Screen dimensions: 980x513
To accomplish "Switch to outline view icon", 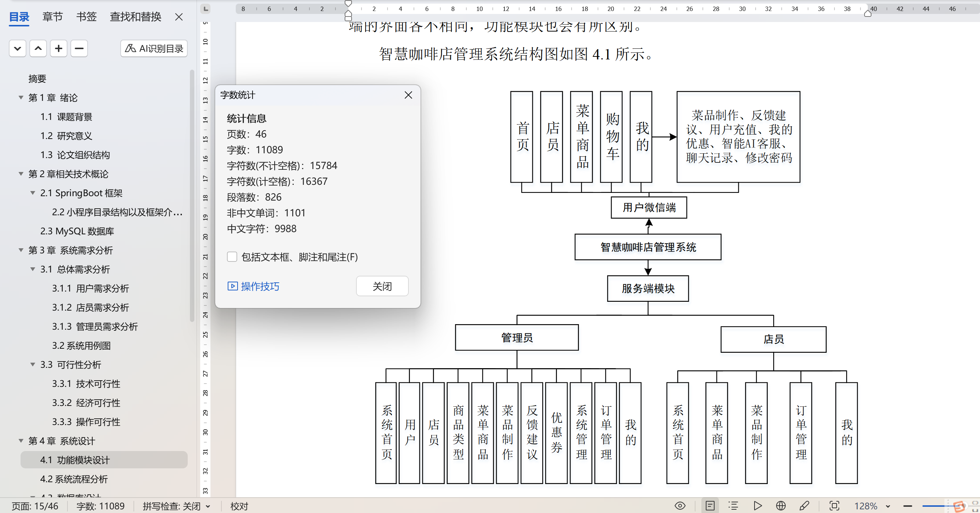I will 733,506.
